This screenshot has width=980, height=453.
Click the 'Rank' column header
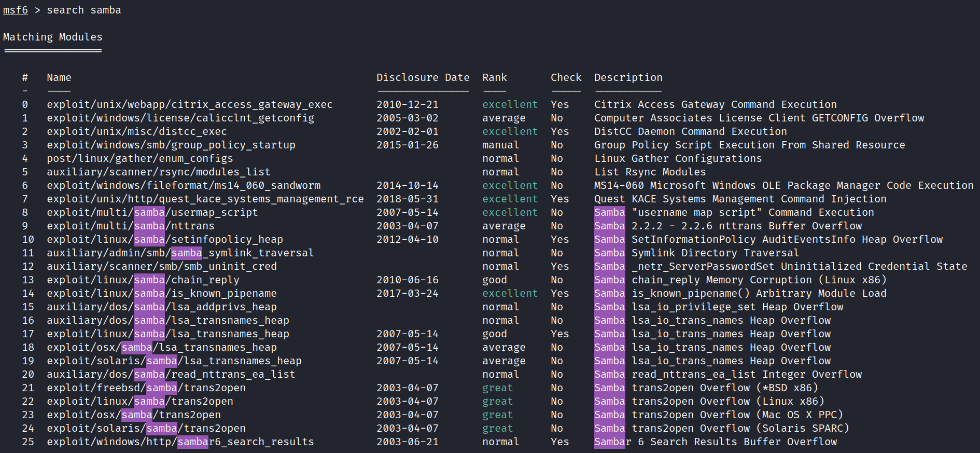coord(495,77)
